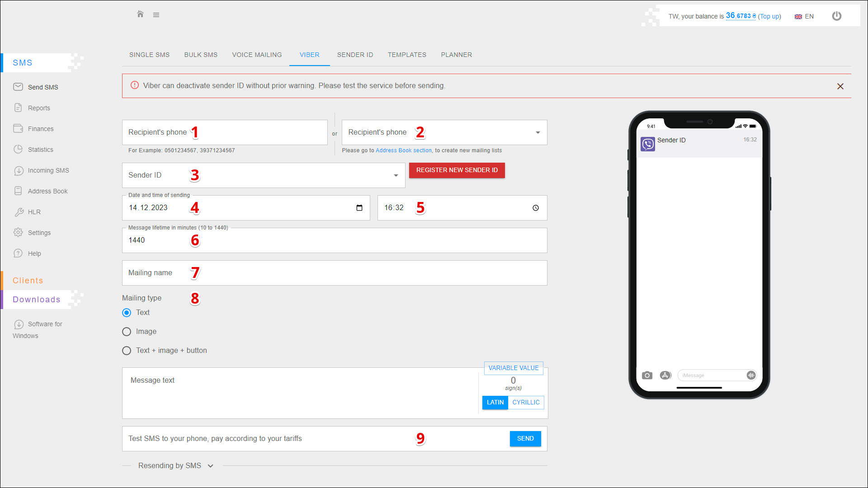Image resolution: width=868 pixels, height=488 pixels.
Task: Open the hamburger menu icon
Action: coord(156,15)
